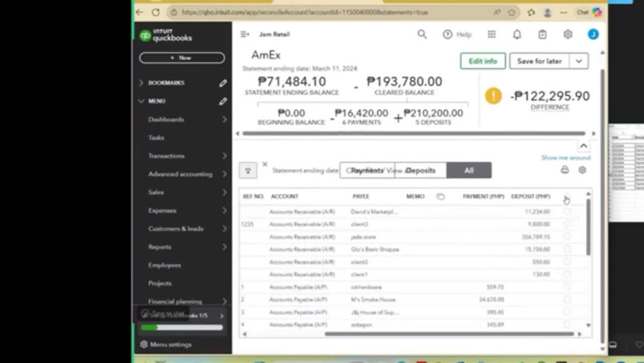Click the Save for later button
The image size is (644, 363).
pos(539,61)
